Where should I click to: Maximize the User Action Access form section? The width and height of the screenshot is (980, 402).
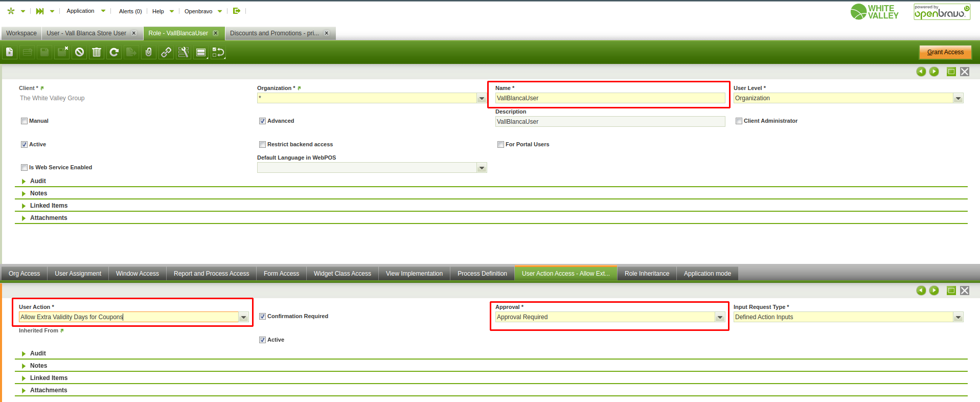point(951,291)
